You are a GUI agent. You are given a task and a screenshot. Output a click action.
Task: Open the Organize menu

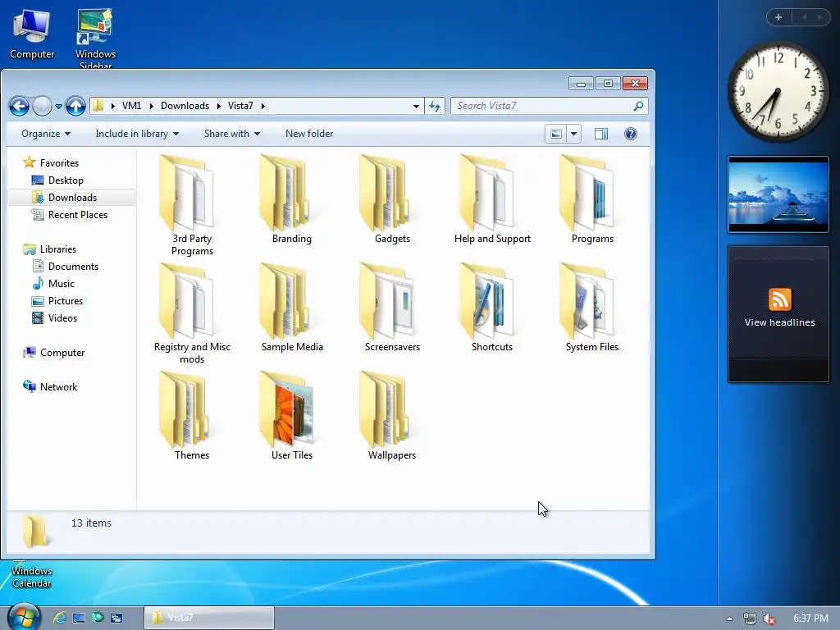tap(46, 134)
